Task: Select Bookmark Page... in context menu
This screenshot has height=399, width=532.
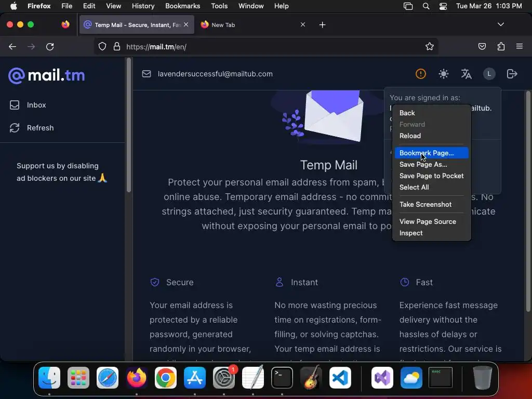Action: [432, 153]
